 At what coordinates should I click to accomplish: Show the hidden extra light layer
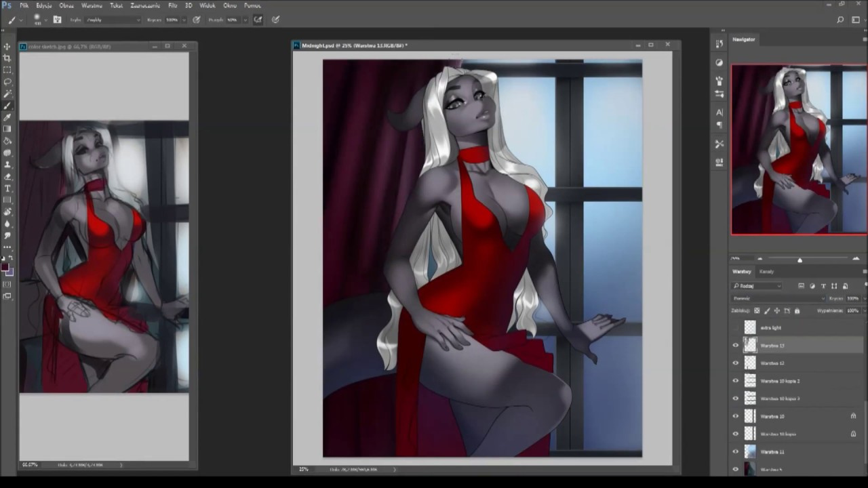736,328
